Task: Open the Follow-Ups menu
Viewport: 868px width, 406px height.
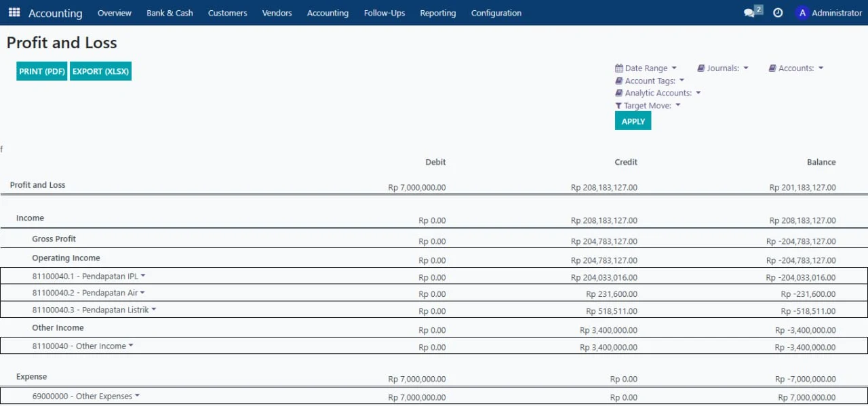Action: pyautogui.click(x=384, y=13)
